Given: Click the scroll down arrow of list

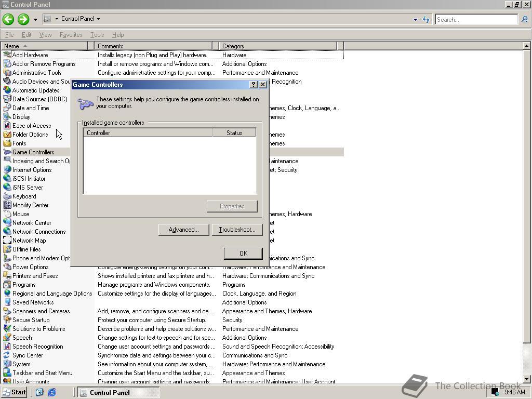Looking at the screenshot, I should click(526, 379).
